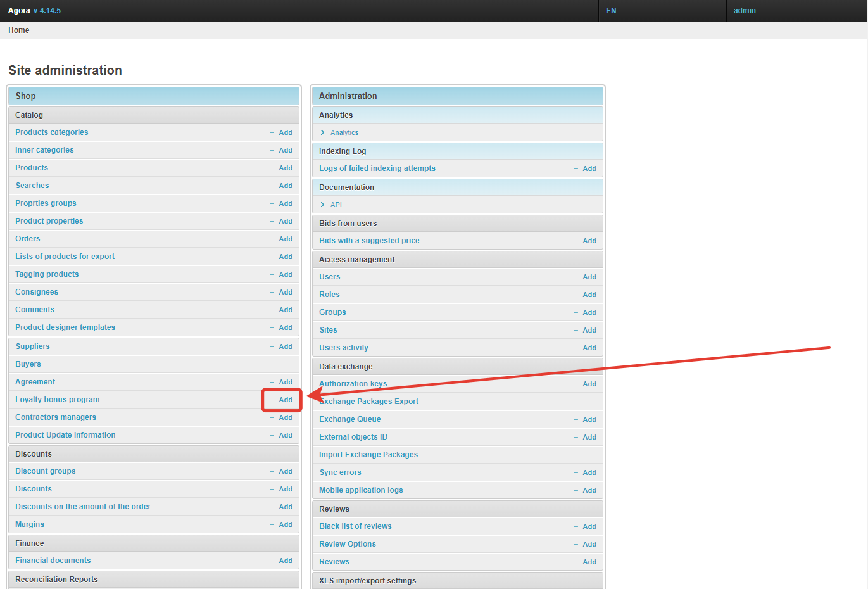The height and width of the screenshot is (589, 868).
Task: Click Add next to Black list of reviews
Action: [x=585, y=526]
